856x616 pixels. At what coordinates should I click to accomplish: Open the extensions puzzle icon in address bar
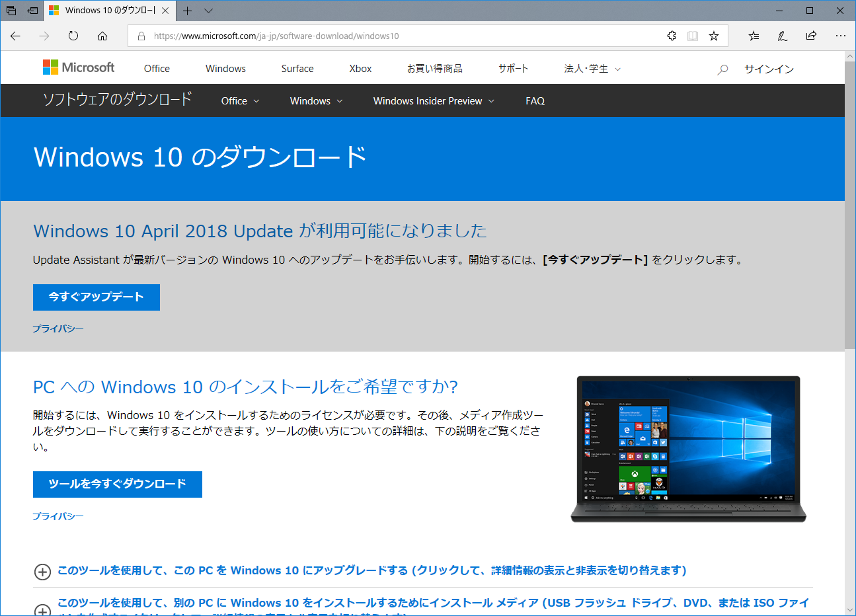pyautogui.click(x=672, y=36)
